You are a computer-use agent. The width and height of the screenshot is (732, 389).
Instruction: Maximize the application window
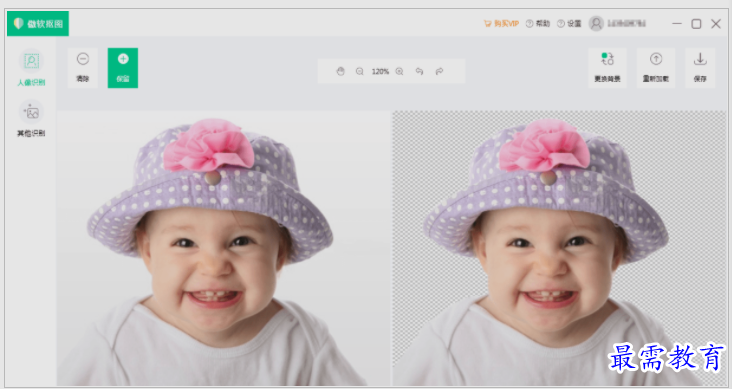[696, 24]
